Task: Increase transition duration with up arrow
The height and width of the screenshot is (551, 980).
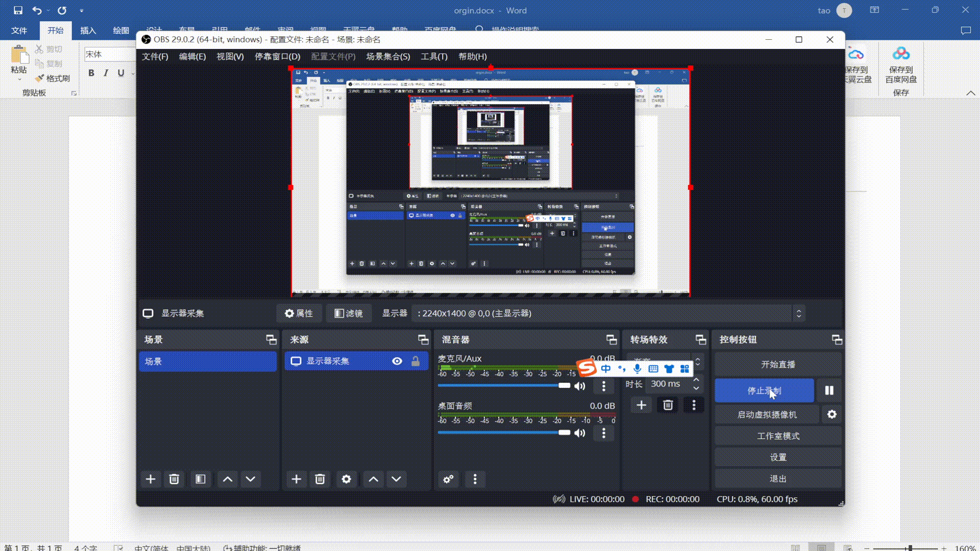Action: [696, 380]
